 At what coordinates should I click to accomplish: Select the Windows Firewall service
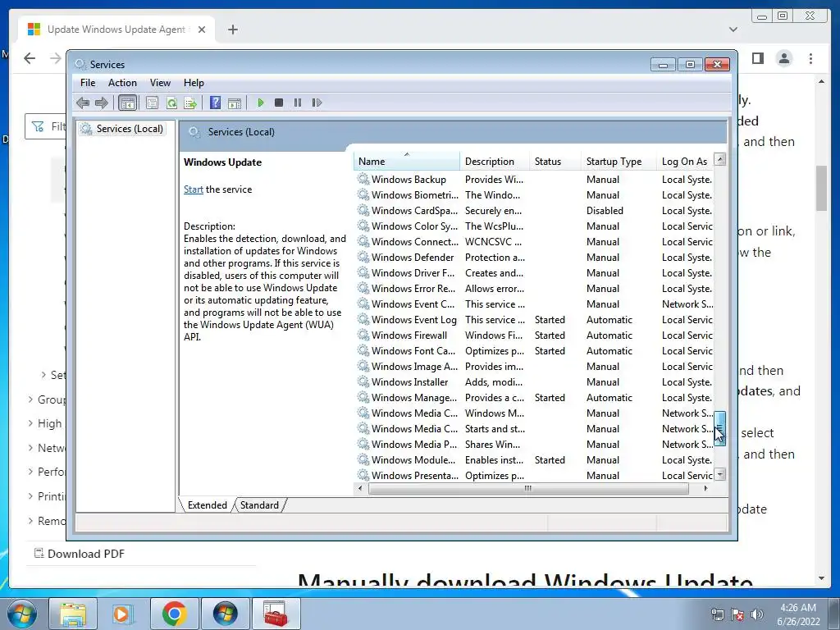pos(535,336)
